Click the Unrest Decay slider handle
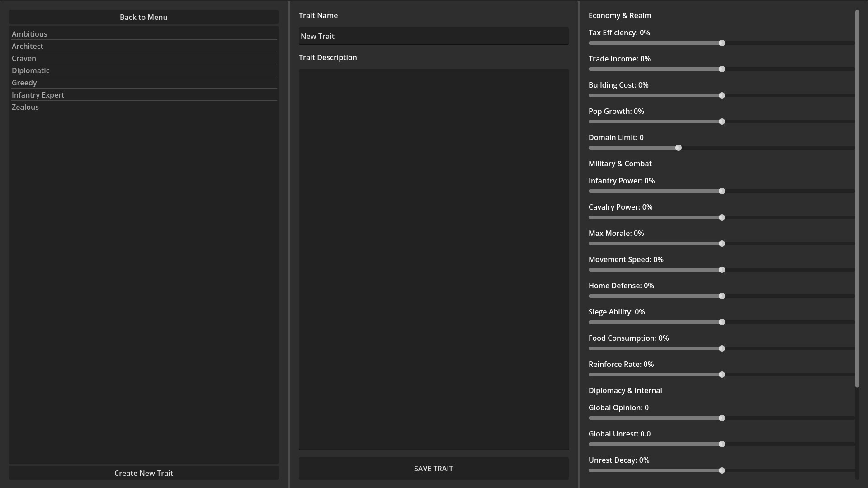The height and width of the screenshot is (488, 868). click(x=722, y=470)
